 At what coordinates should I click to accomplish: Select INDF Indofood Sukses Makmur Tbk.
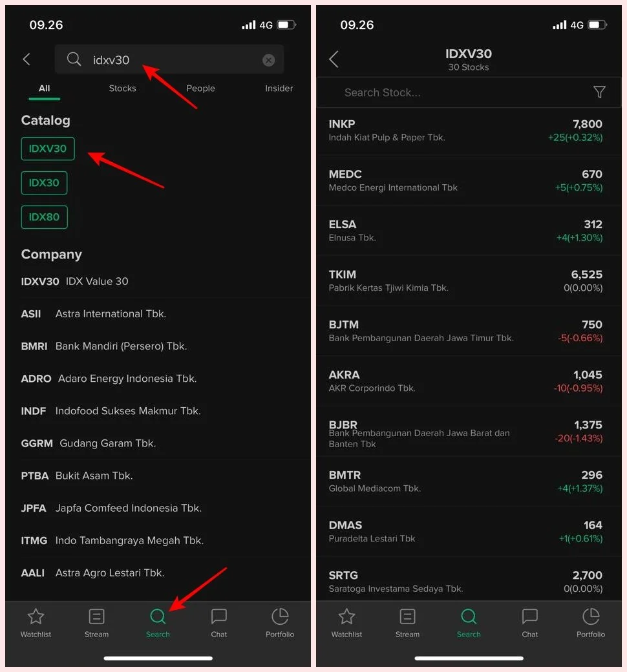point(158,411)
